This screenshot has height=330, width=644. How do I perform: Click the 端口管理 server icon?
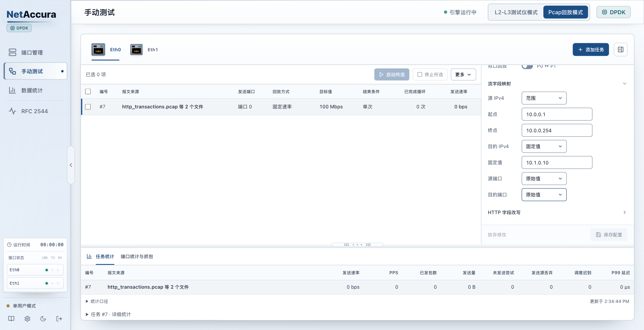point(12,52)
